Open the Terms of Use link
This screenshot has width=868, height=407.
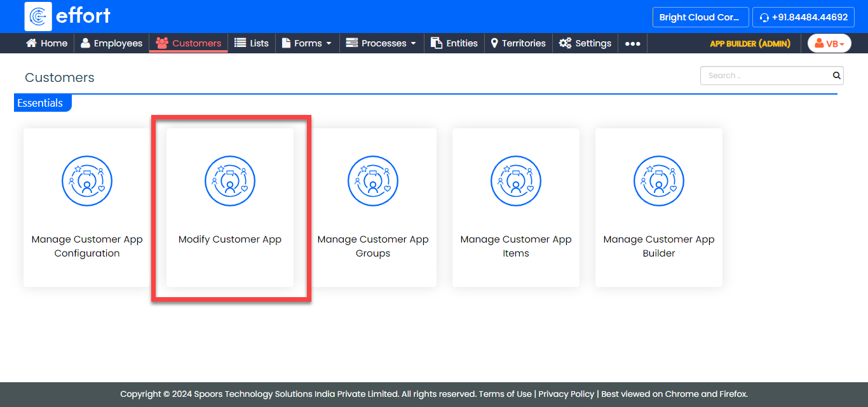(x=505, y=394)
